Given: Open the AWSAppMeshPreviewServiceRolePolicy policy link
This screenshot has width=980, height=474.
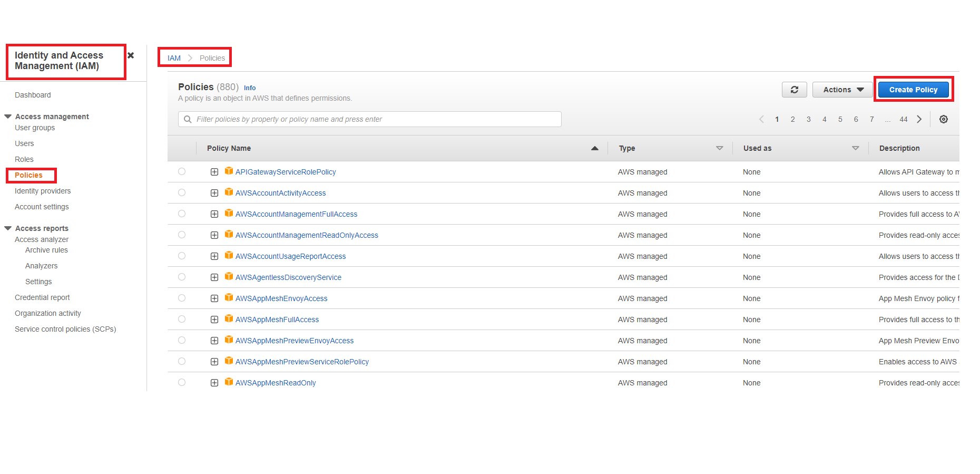Looking at the screenshot, I should 302,362.
